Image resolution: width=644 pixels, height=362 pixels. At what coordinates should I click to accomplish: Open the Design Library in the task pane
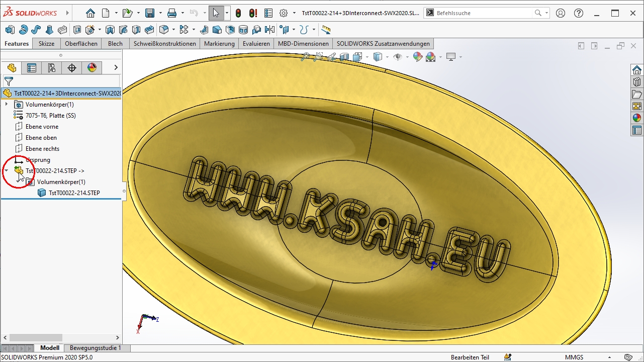(637, 82)
